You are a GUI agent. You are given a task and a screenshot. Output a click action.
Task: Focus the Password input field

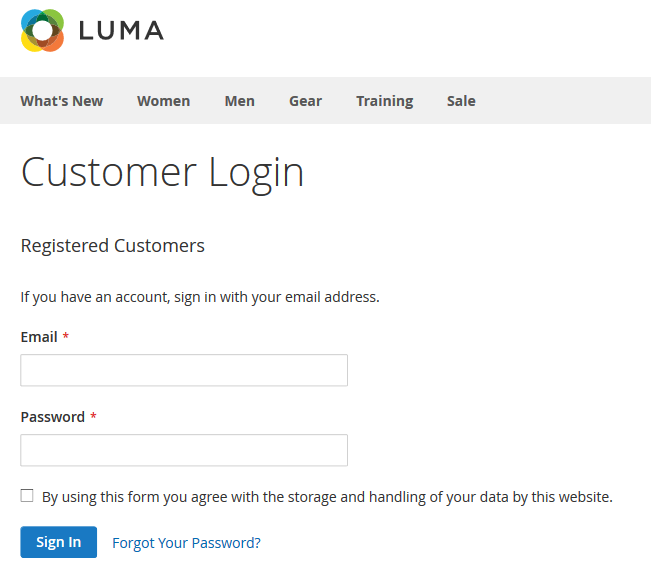(x=184, y=450)
